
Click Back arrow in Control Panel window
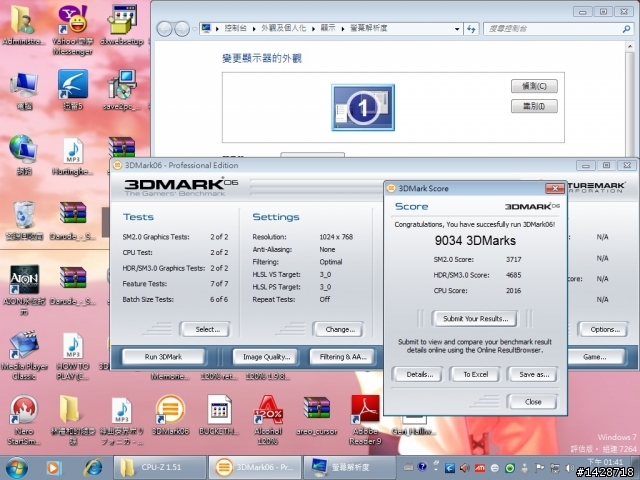pyautogui.click(x=164, y=29)
